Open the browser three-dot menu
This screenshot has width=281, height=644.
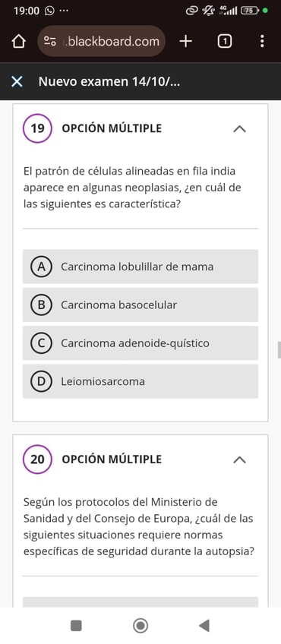tap(262, 41)
